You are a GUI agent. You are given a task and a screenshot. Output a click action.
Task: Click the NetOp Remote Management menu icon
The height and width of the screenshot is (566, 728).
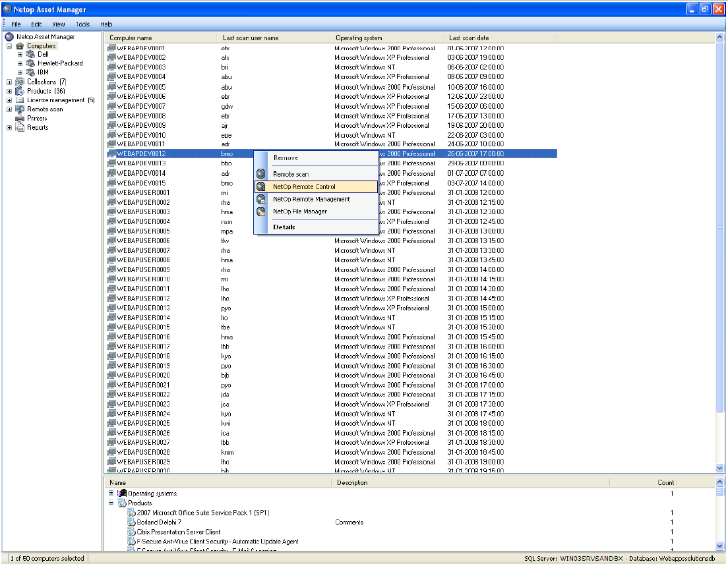[261, 199]
